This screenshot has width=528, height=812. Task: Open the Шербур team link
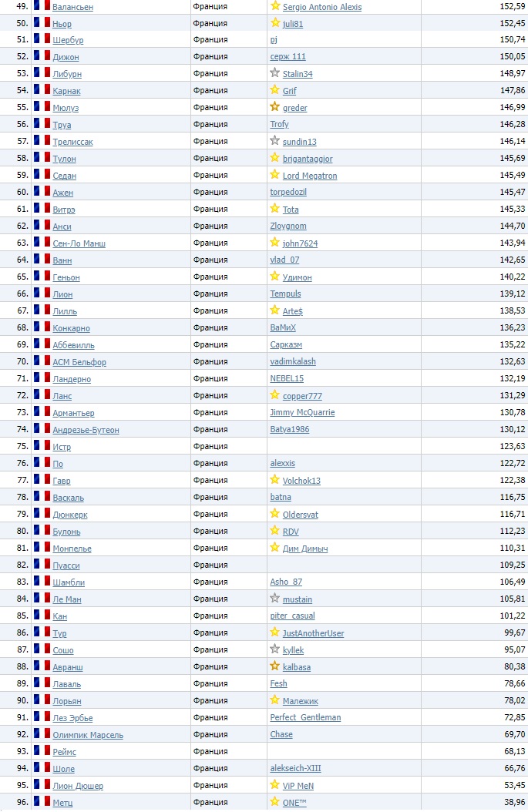pyautogui.click(x=68, y=40)
